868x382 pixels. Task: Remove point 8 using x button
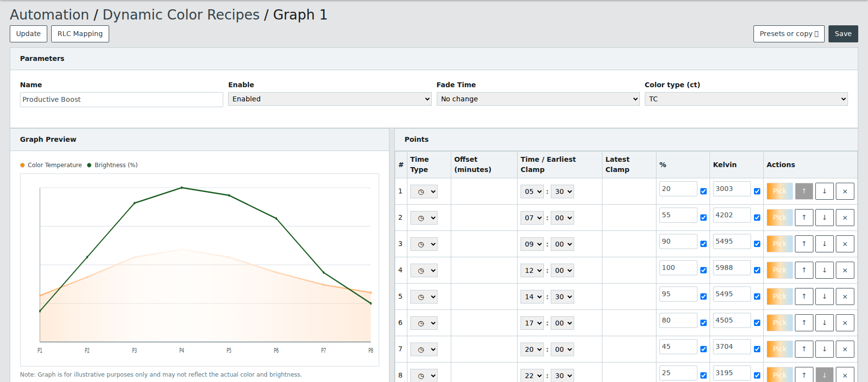[x=845, y=375]
